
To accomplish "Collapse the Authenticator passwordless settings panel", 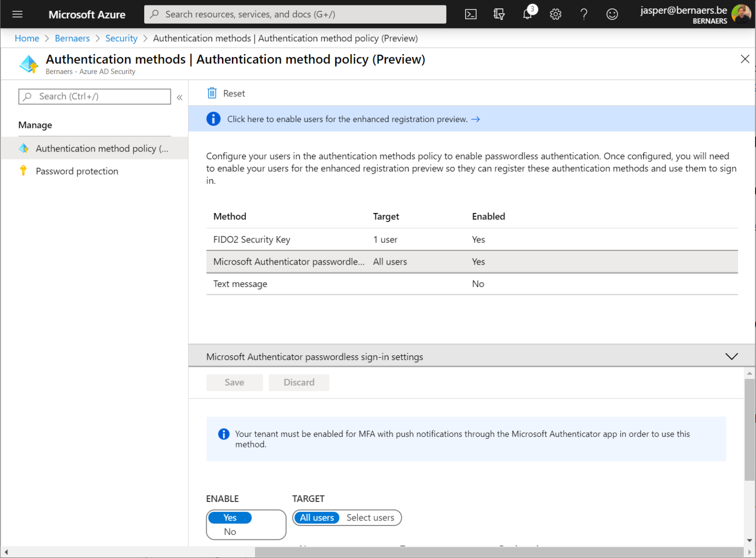I will tap(731, 356).
